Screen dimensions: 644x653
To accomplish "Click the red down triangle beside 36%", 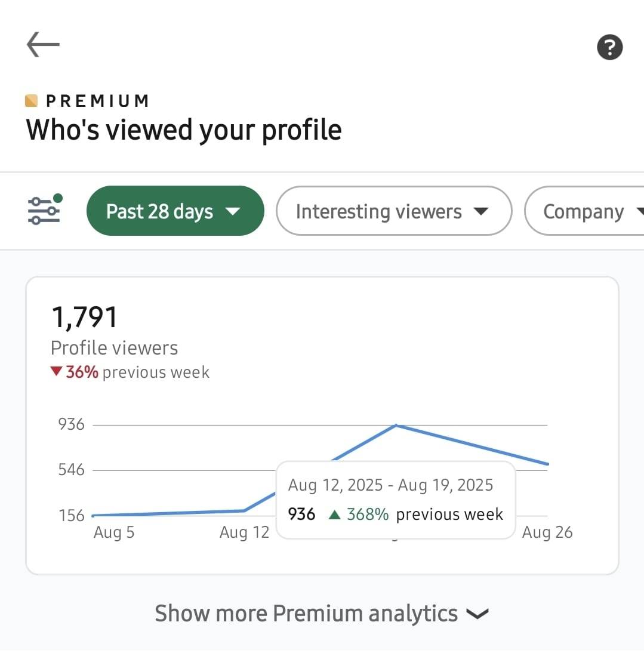I will coord(56,371).
